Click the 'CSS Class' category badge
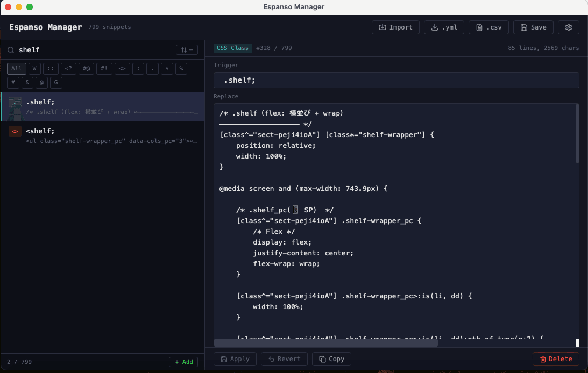 (x=232, y=48)
